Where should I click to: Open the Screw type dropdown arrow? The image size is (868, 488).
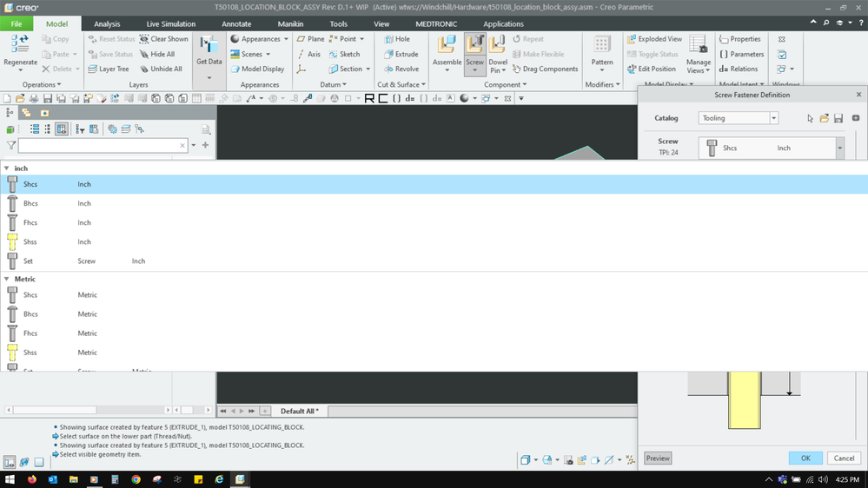pyautogui.click(x=840, y=148)
